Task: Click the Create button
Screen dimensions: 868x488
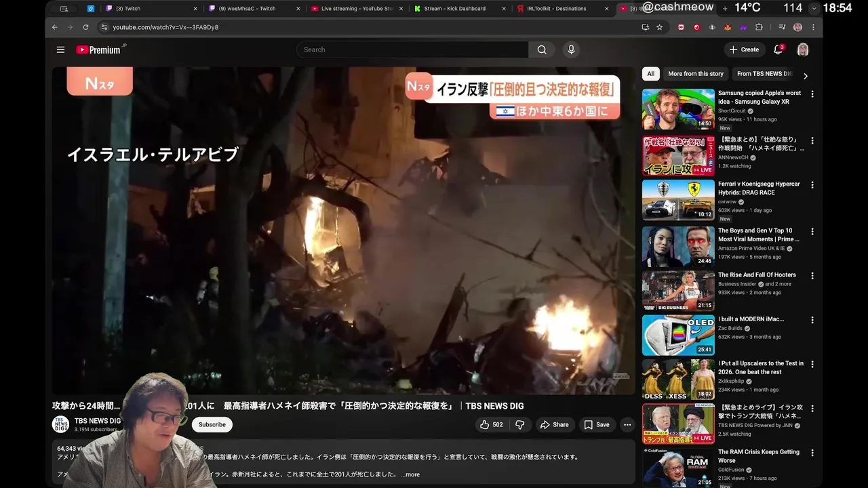Action: (744, 49)
